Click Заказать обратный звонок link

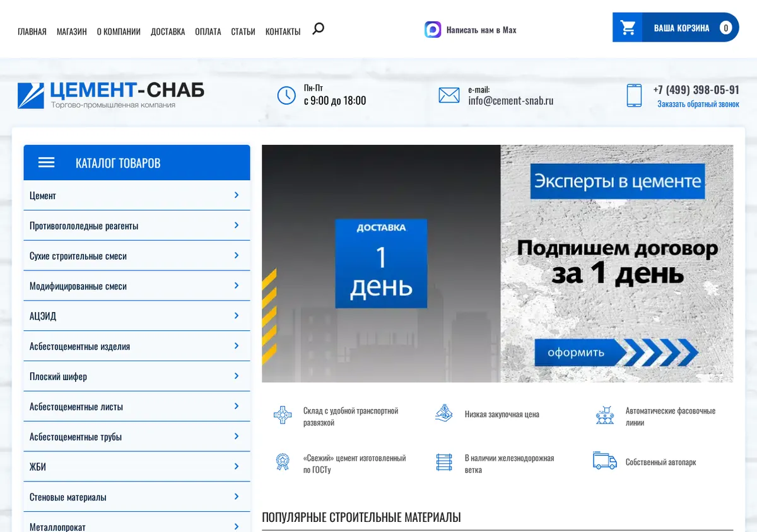(698, 104)
